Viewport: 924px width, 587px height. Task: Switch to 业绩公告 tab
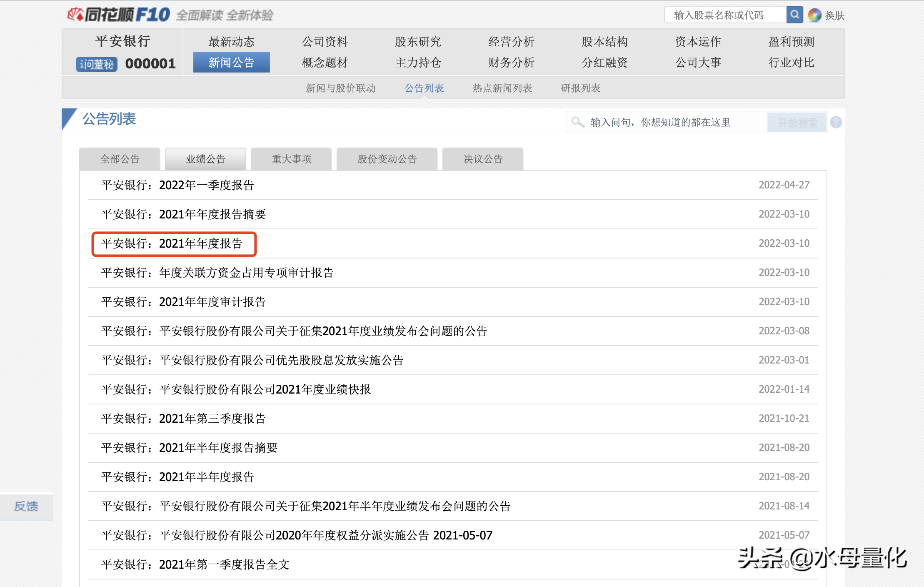click(205, 159)
